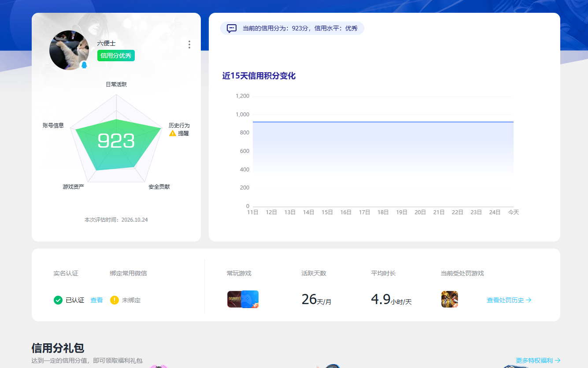This screenshot has height=368, width=588.
Task: Click the username 六便士
Action: 107,44
